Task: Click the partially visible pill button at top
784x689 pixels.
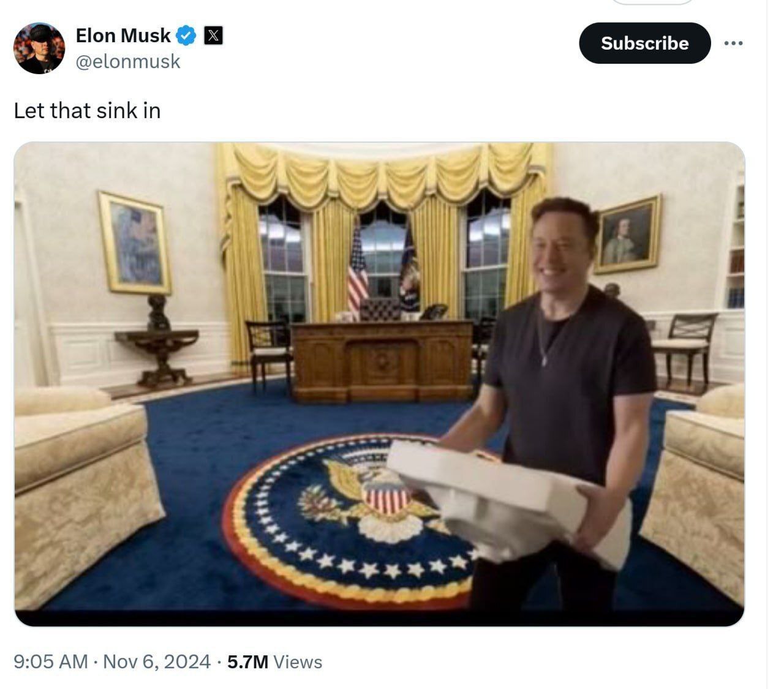Action: tap(653, 2)
